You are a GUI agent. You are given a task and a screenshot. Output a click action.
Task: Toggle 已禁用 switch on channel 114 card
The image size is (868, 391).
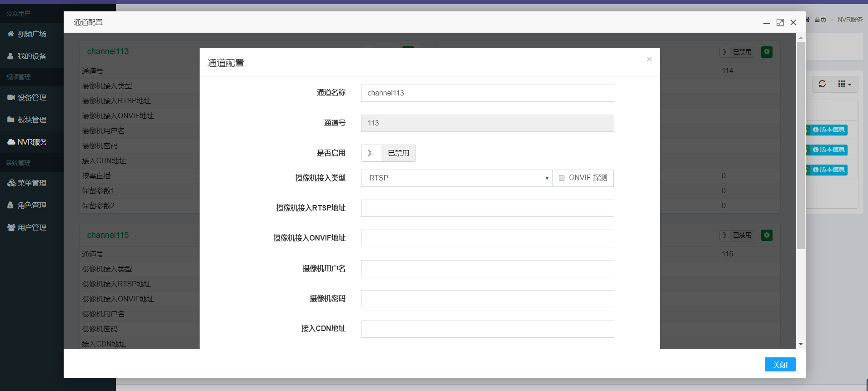point(737,52)
